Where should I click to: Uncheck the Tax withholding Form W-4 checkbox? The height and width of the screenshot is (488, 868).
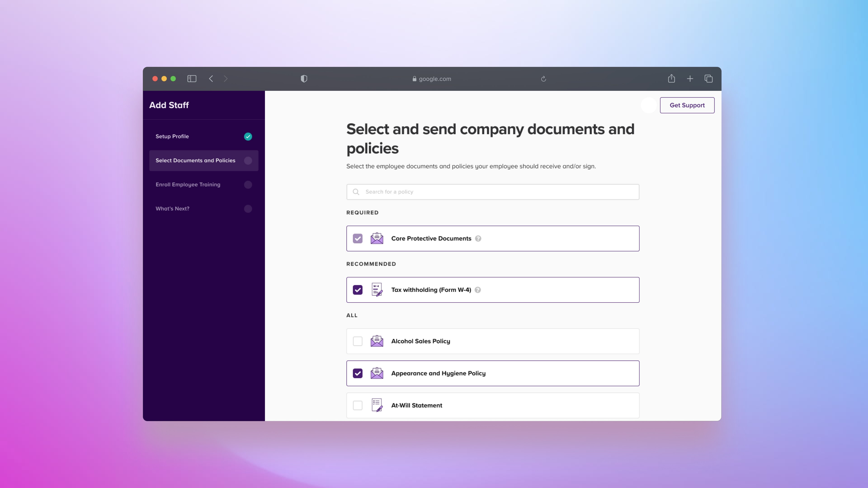(x=358, y=290)
